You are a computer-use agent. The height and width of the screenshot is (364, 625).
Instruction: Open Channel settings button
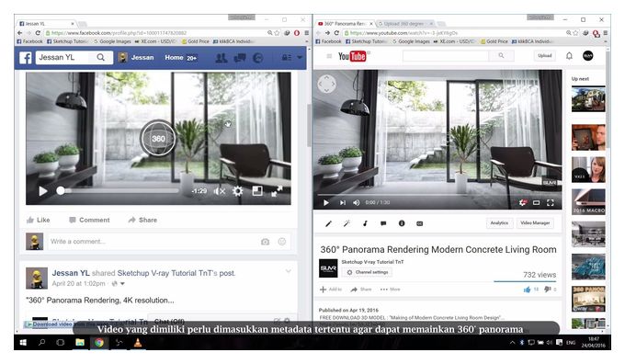(367, 272)
